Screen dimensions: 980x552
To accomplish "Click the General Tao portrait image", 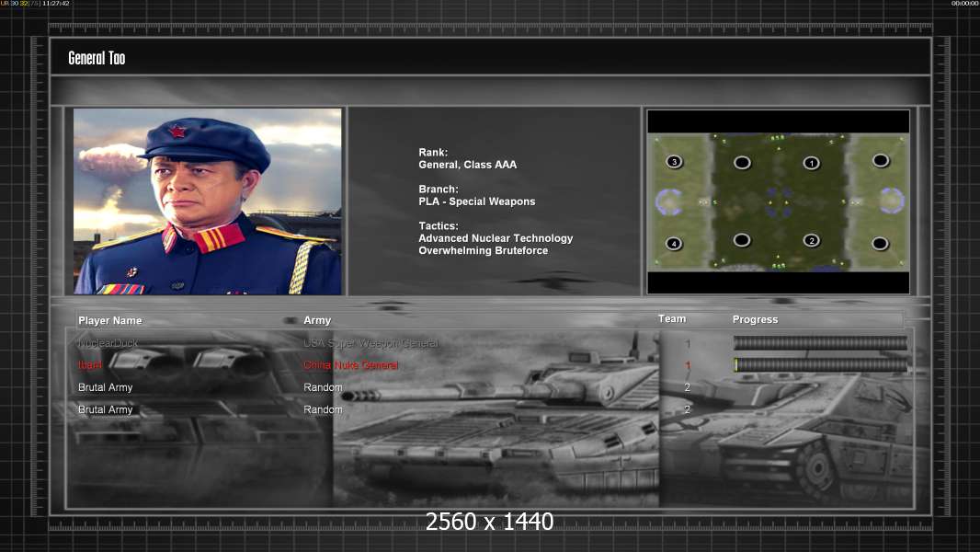I will coord(208,201).
